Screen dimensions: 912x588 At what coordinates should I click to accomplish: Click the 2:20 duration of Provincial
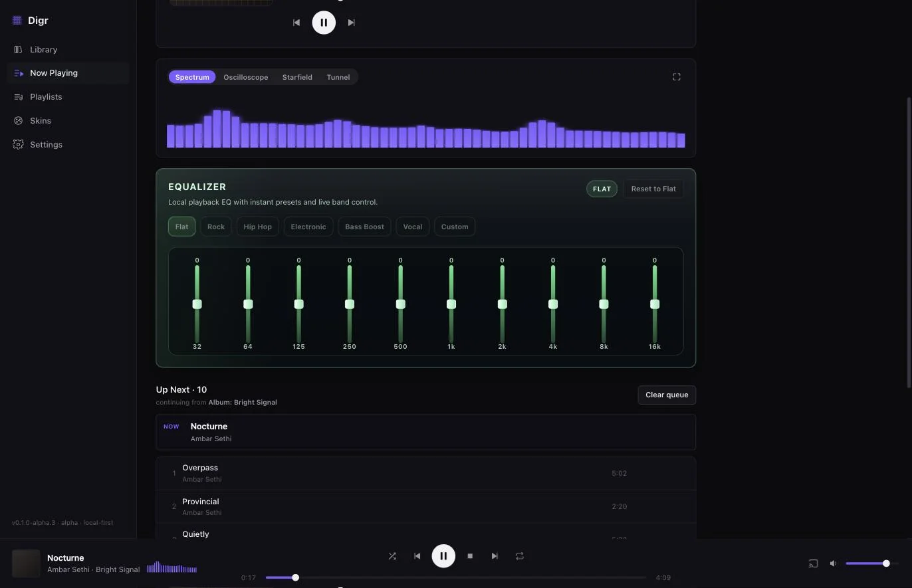click(619, 507)
